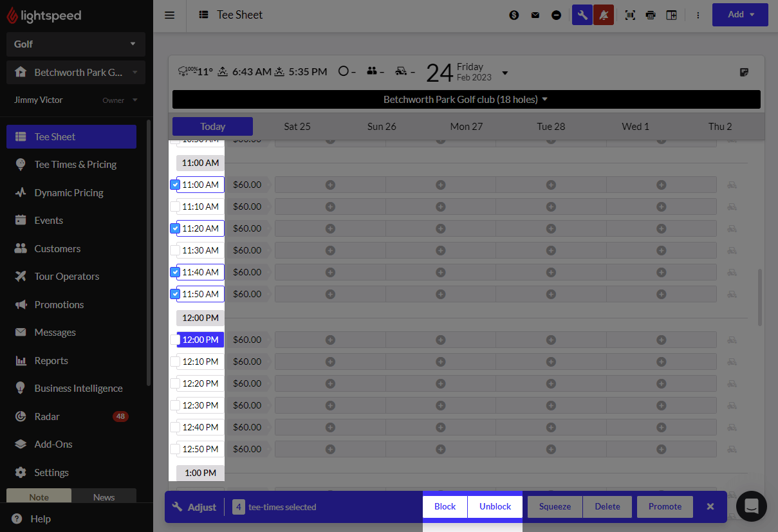Check the 11:10 AM tee time checkbox
This screenshot has width=778, height=532.
(174, 206)
